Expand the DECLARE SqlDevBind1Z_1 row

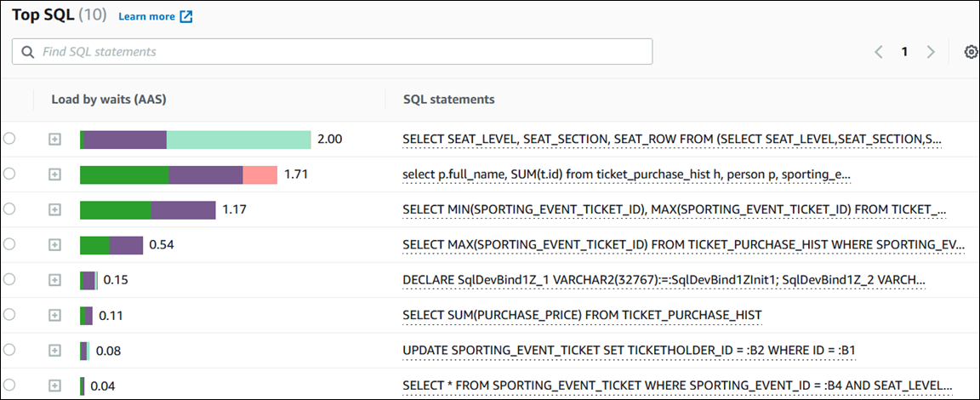pos(54,279)
